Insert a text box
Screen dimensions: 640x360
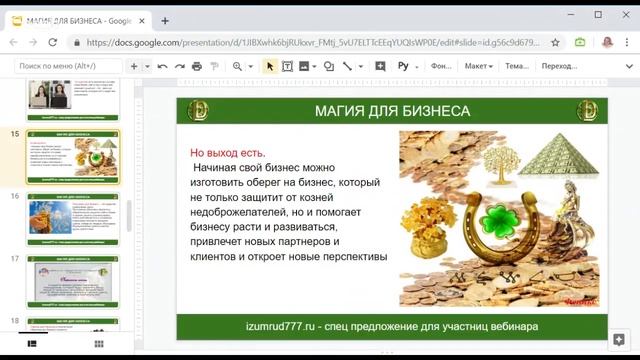click(287, 66)
